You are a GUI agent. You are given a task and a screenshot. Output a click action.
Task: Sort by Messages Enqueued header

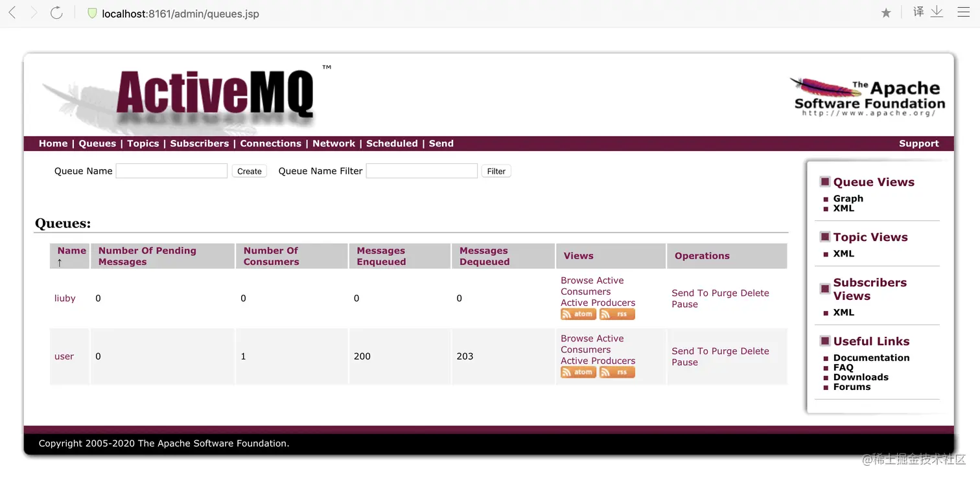381,256
